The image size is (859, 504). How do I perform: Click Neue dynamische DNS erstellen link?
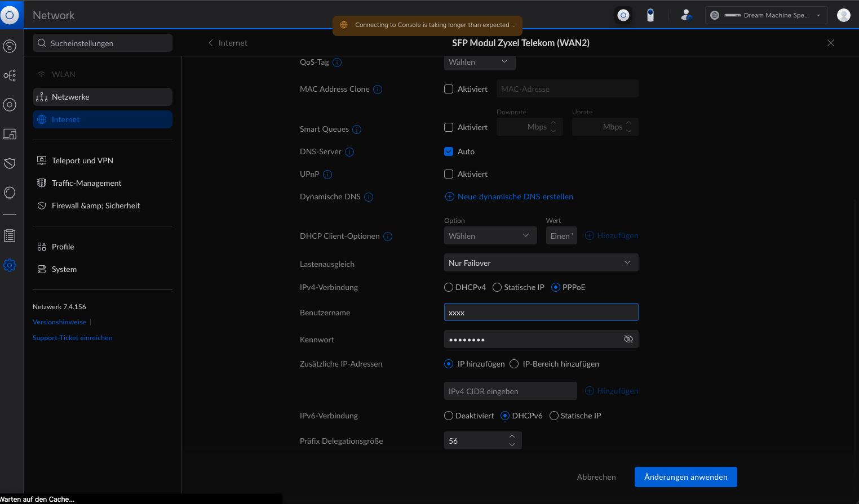[x=510, y=197]
